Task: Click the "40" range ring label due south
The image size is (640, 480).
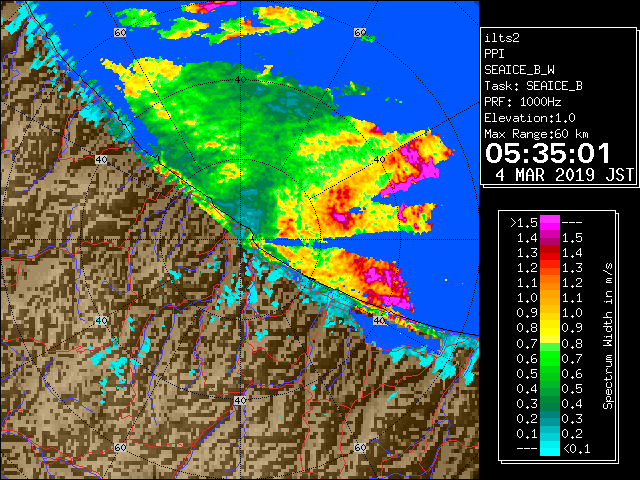Action: pyautogui.click(x=240, y=400)
